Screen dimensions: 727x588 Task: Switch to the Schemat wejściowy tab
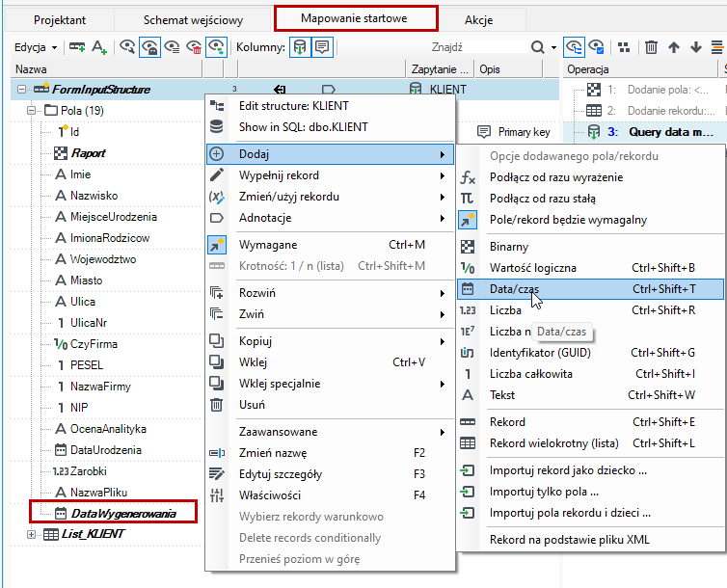click(193, 20)
